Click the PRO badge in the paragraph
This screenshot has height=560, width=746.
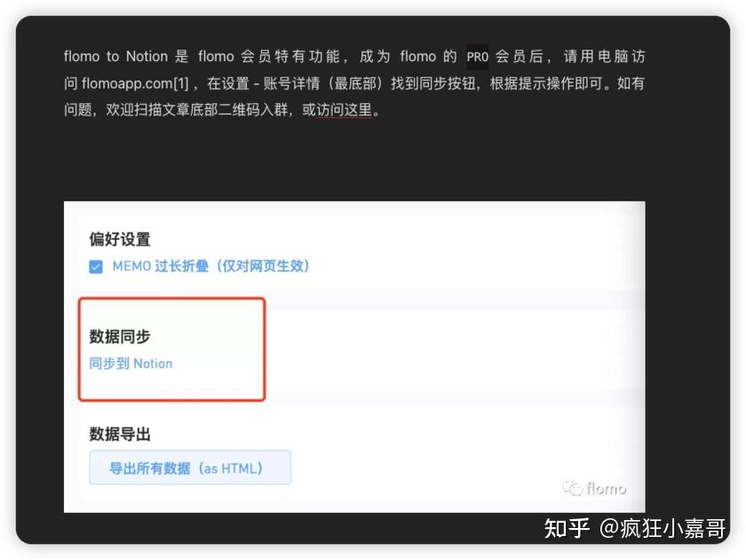pyautogui.click(x=477, y=57)
